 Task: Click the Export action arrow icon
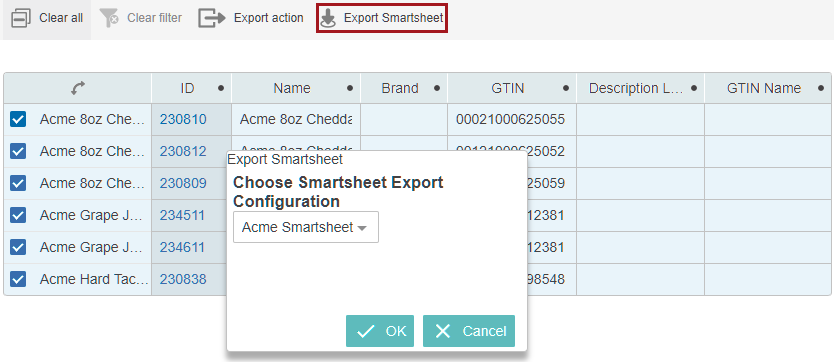[212, 18]
